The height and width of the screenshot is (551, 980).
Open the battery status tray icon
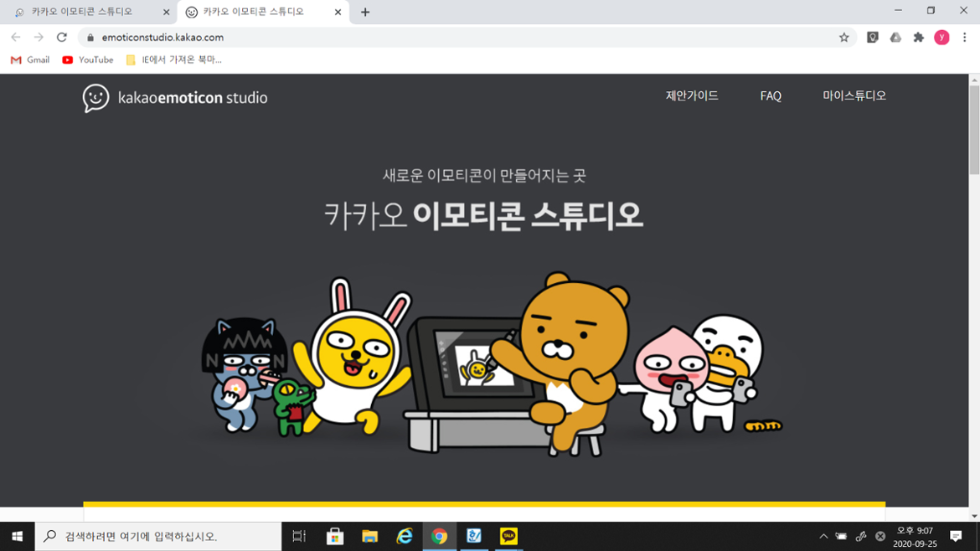[841, 536]
